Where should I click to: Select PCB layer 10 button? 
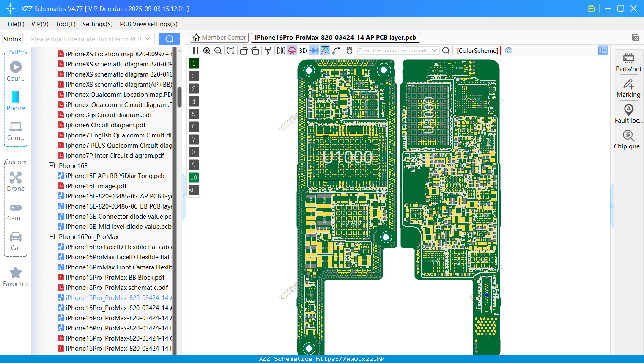pyautogui.click(x=194, y=178)
